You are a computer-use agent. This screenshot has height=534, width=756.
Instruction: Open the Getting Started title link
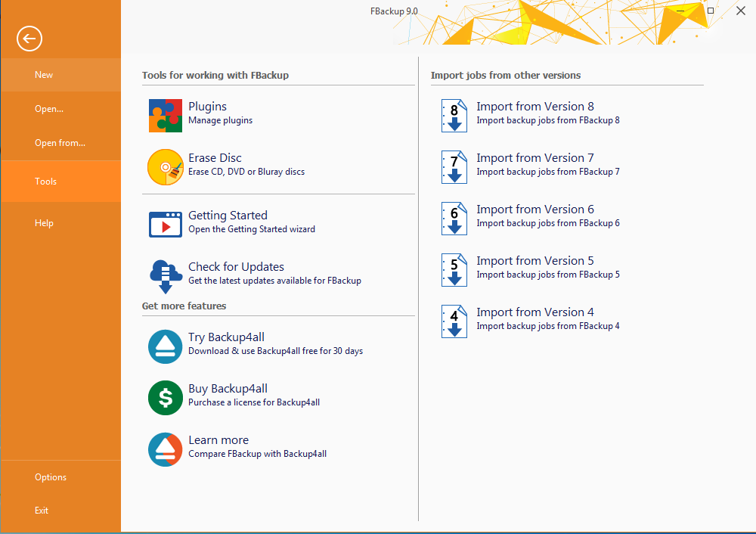(x=228, y=216)
